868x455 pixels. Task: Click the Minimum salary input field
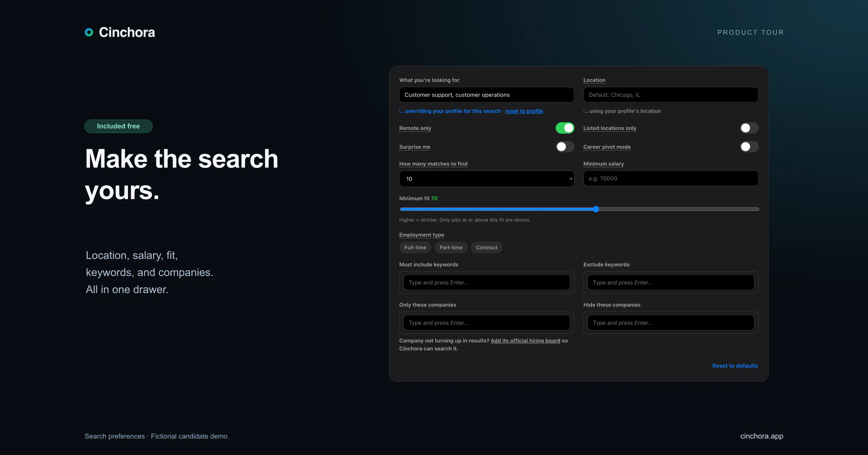[x=671, y=179]
